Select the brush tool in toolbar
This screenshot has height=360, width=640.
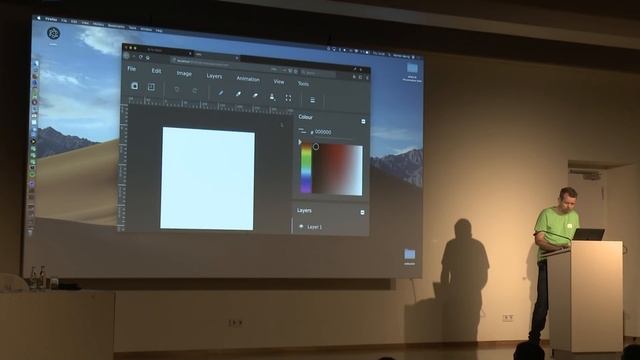click(238, 94)
